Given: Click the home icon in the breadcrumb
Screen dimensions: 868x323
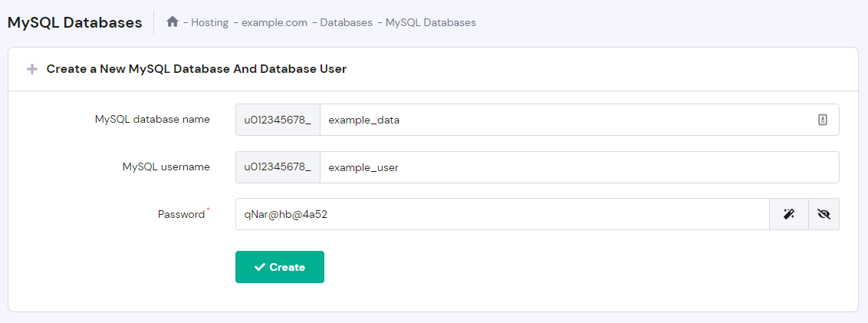Looking at the screenshot, I should (x=173, y=22).
